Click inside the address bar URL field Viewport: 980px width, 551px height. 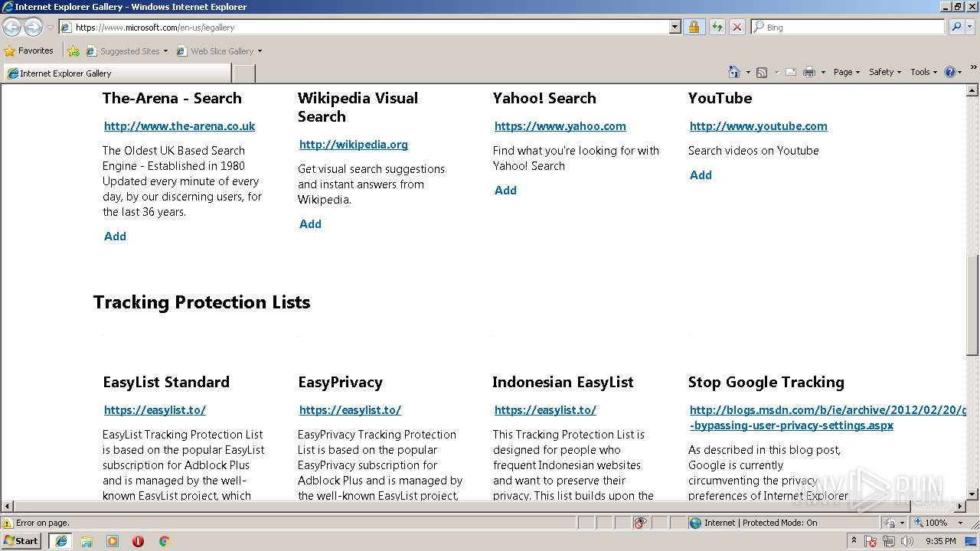pyautogui.click(x=371, y=27)
